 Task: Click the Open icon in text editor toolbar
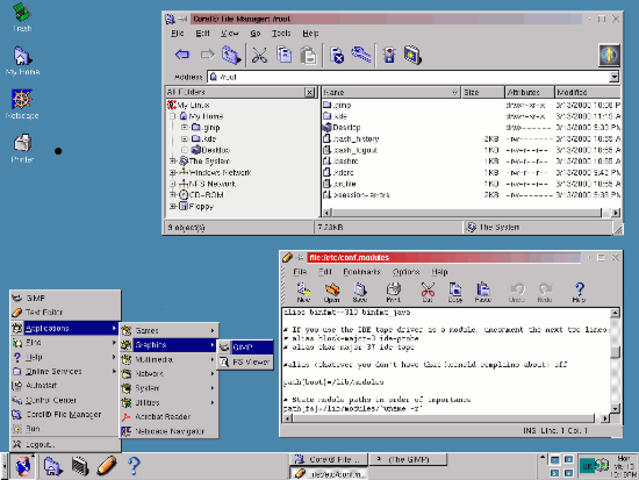click(x=332, y=292)
